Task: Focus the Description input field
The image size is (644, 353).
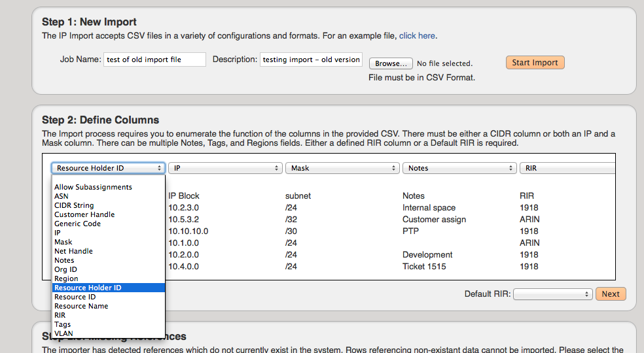Action: 311,59
